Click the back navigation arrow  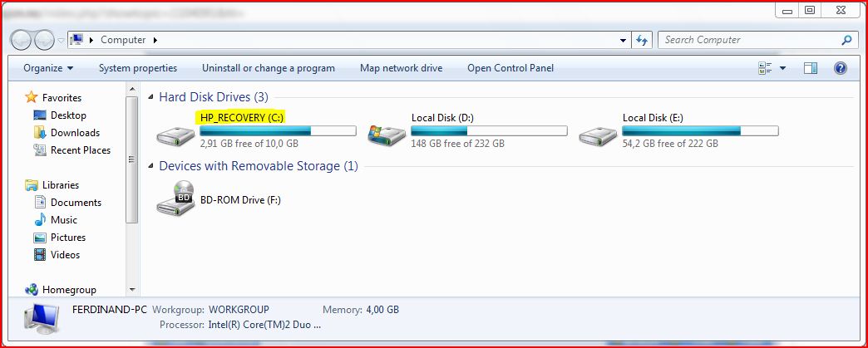click(x=21, y=40)
